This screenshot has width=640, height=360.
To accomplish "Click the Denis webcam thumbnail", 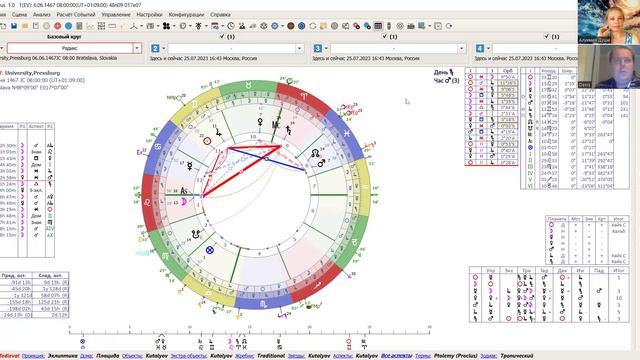I will pos(609,67).
